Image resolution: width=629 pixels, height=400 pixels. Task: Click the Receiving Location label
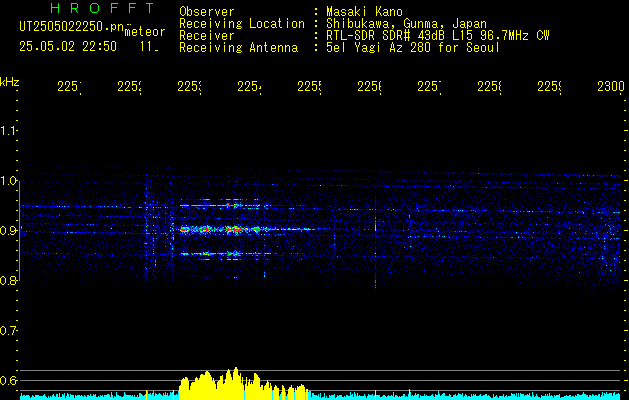click(x=242, y=24)
